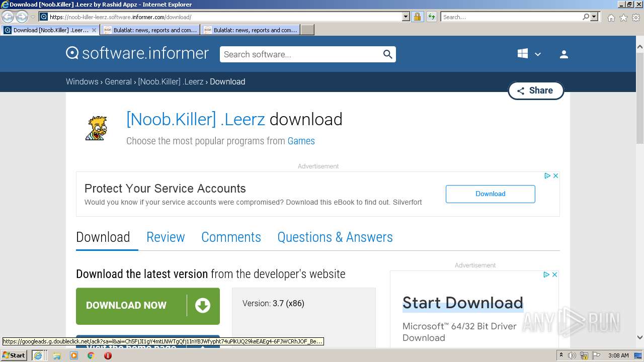This screenshot has width=644, height=362.
Task: Click the Refresh page icon
Action: pos(432,17)
